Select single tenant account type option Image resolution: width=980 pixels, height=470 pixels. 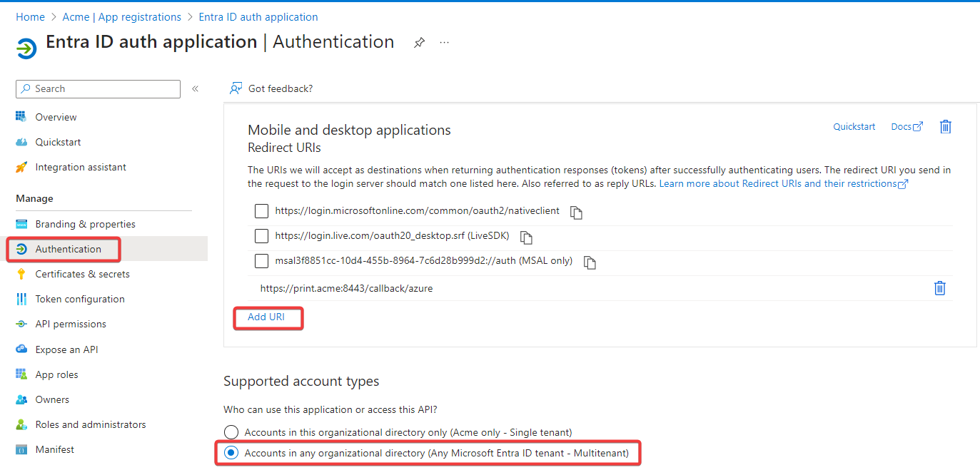tap(231, 432)
